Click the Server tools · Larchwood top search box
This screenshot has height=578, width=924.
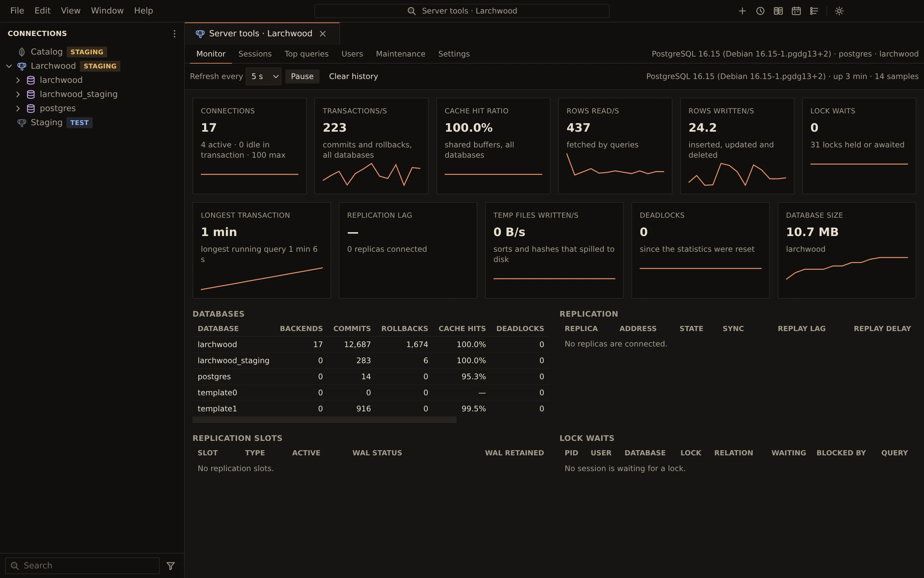462,11
